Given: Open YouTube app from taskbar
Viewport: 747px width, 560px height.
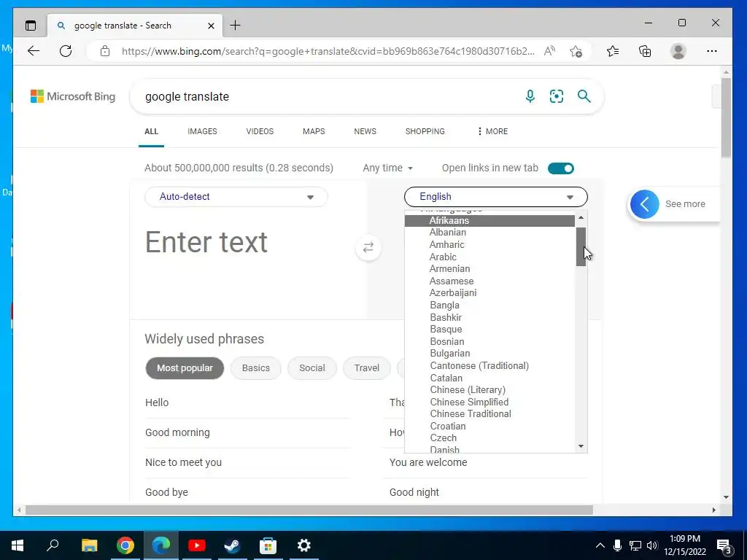Looking at the screenshot, I should click(197, 545).
